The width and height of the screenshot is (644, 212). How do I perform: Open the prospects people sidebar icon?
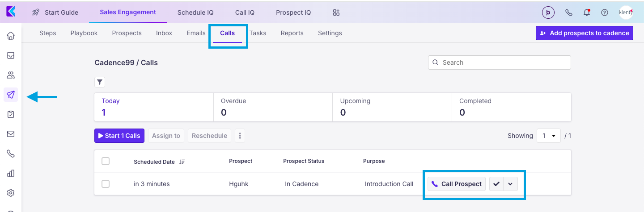point(11,75)
